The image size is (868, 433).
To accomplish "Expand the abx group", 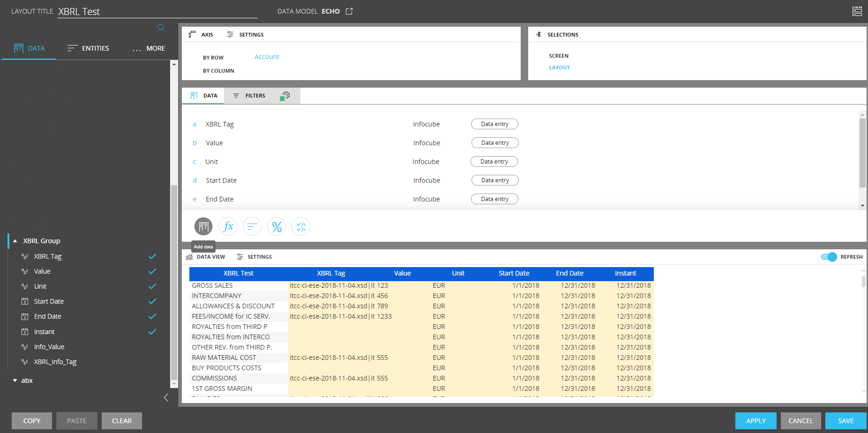I will [x=15, y=380].
